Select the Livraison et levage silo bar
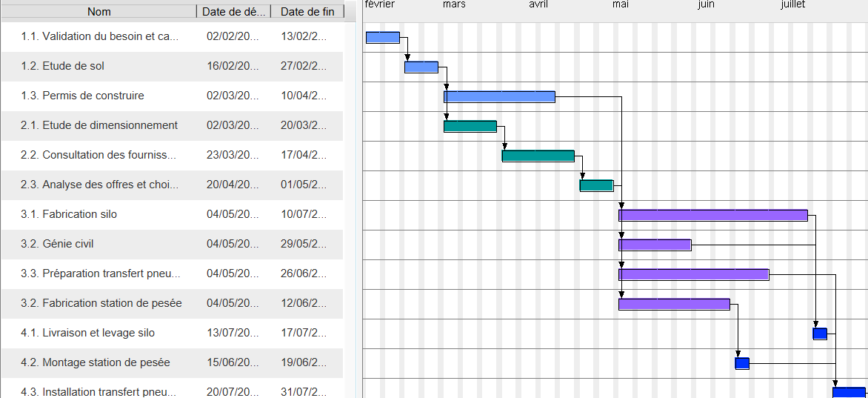Screen dimensions: 868x398 tap(820, 334)
